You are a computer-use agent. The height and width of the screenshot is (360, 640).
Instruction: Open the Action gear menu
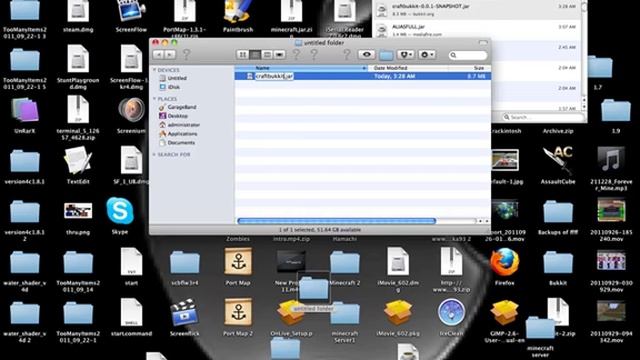(427, 55)
